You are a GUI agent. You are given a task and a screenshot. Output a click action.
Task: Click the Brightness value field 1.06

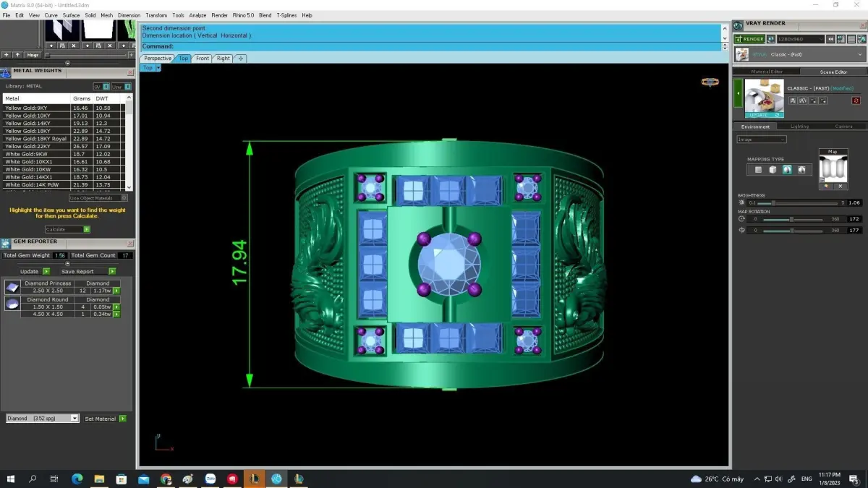854,203
